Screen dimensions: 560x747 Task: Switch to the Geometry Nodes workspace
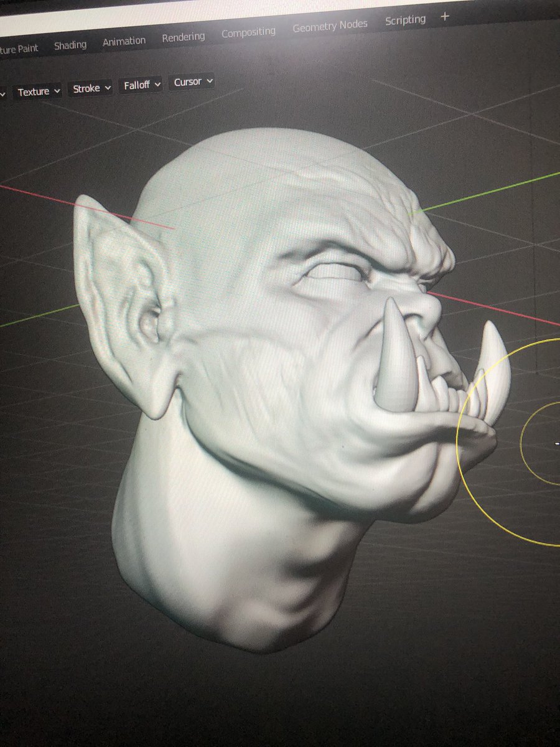330,26
